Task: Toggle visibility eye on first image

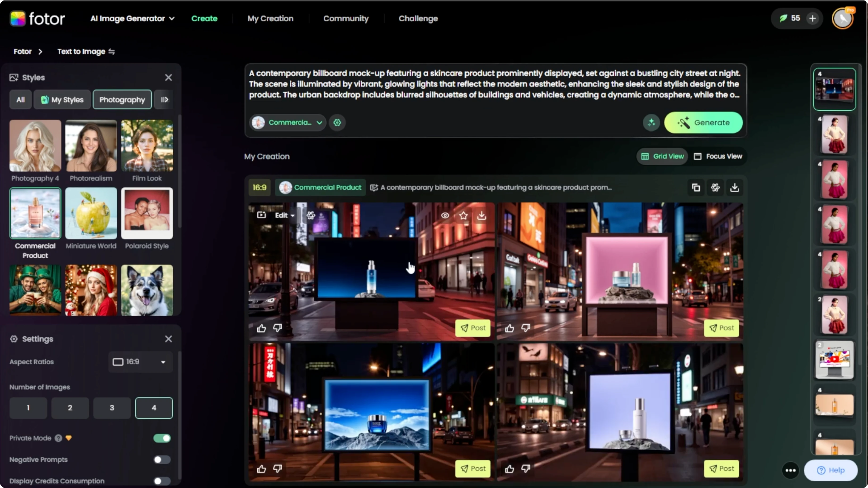Action: tap(445, 215)
